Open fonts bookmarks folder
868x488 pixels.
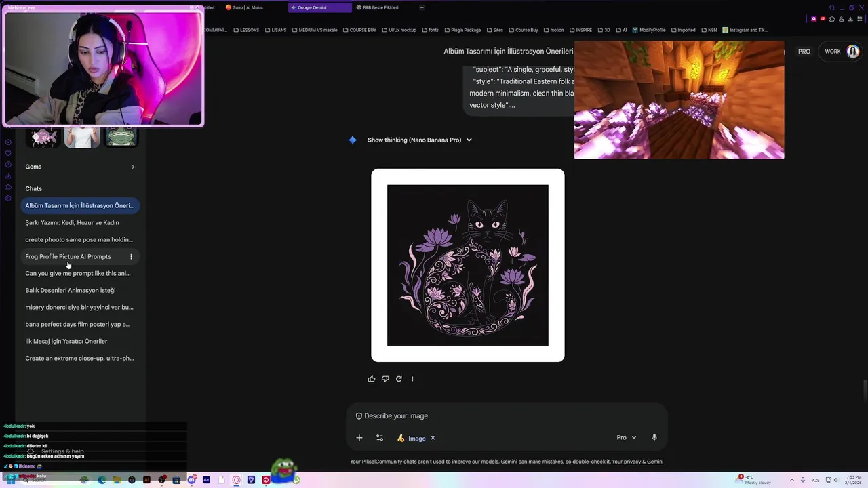pos(430,30)
